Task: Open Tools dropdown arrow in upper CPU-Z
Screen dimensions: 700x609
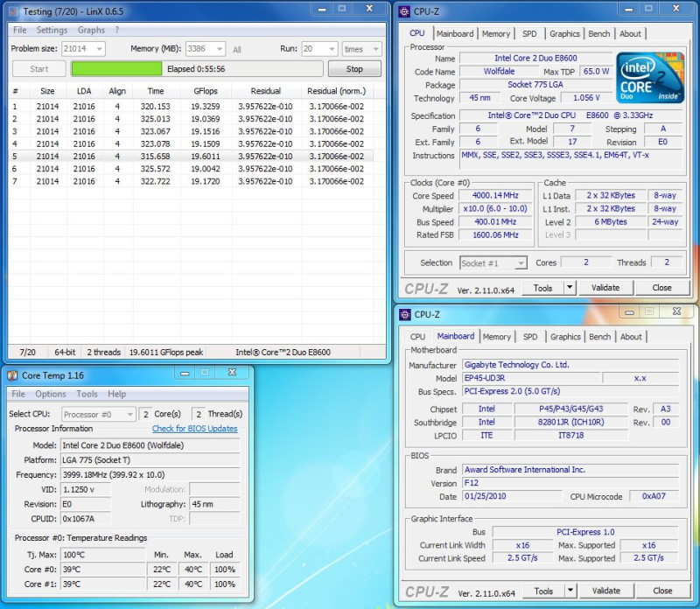Action: pyautogui.click(x=570, y=288)
